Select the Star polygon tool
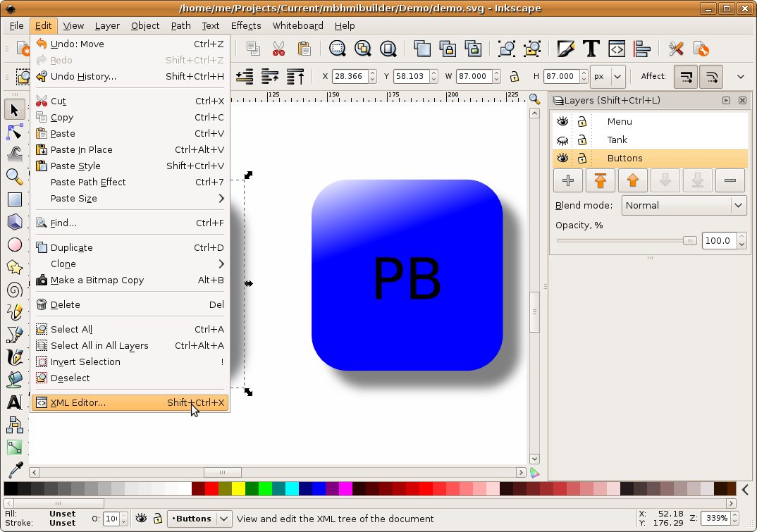Viewport: 757px width, 532px height. [x=15, y=267]
